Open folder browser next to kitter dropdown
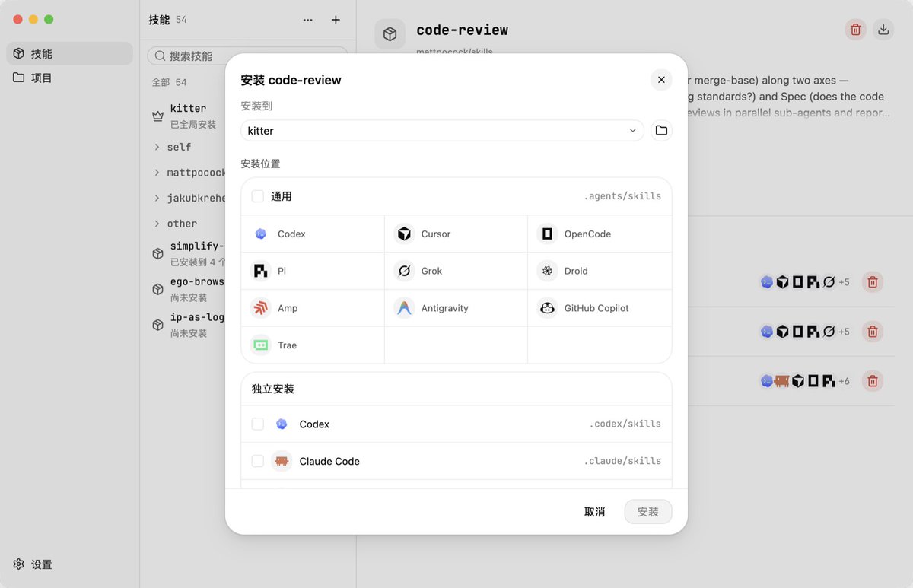This screenshot has width=913, height=588. (x=661, y=131)
